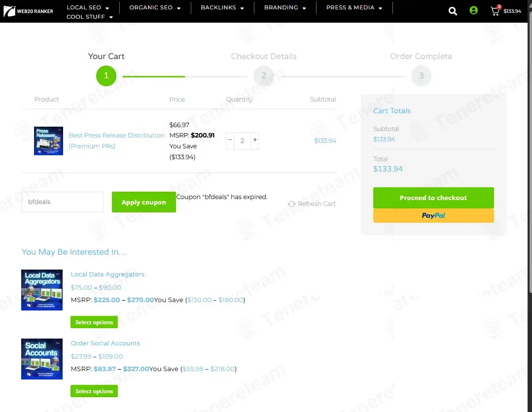
Task: Pay with the PayPal button
Action: pos(433,216)
